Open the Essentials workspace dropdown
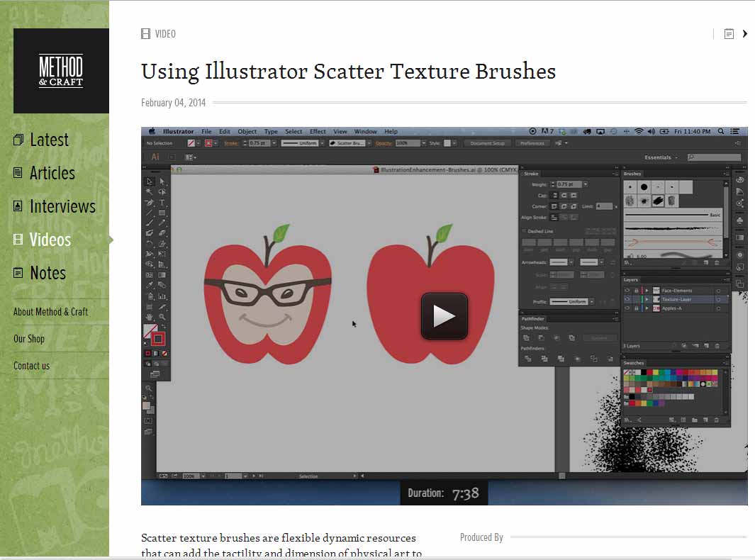This screenshot has width=755, height=560. coord(661,157)
